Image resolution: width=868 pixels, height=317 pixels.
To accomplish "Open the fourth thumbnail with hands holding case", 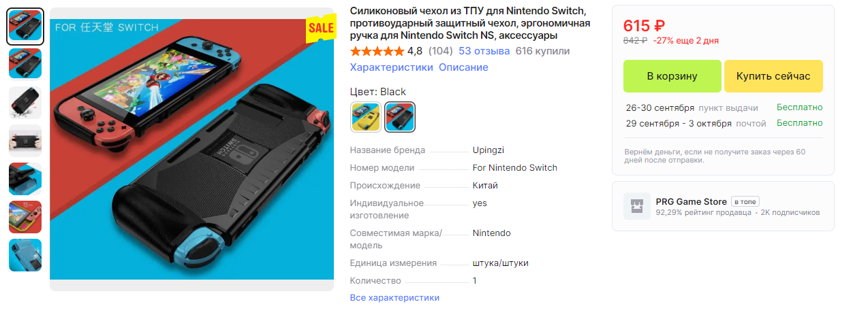I will pyautogui.click(x=25, y=141).
